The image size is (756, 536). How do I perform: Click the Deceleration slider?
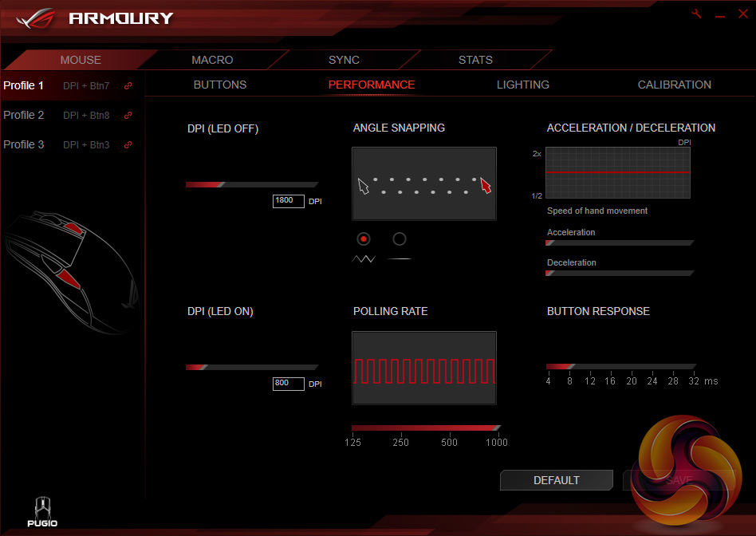click(x=620, y=274)
